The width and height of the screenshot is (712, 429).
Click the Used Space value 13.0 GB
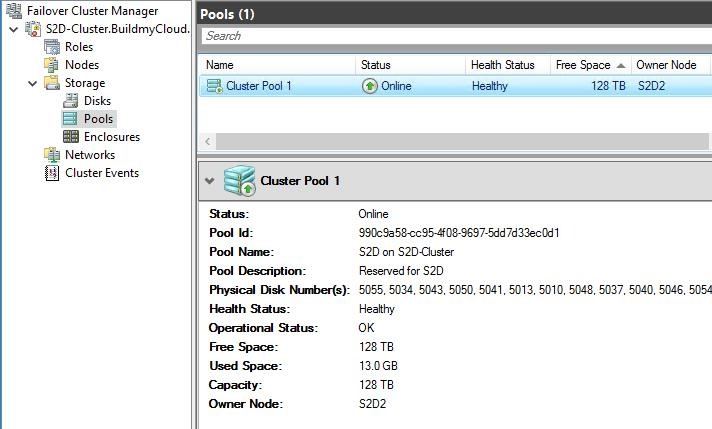click(x=378, y=366)
